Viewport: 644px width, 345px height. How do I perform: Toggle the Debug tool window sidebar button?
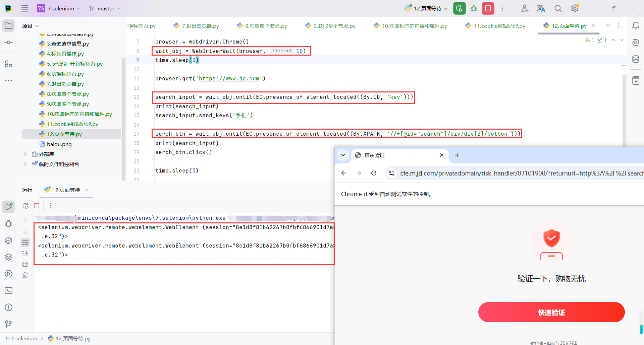[x=9, y=223]
